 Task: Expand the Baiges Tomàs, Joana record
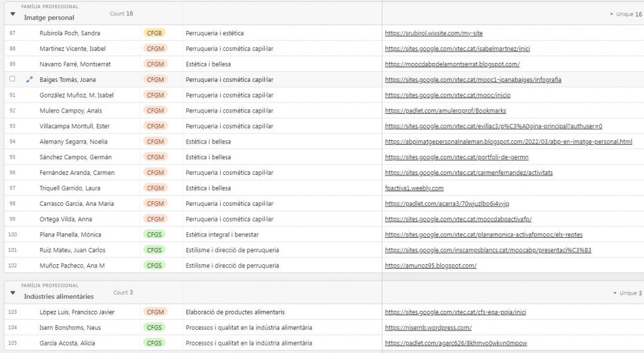[x=29, y=80]
